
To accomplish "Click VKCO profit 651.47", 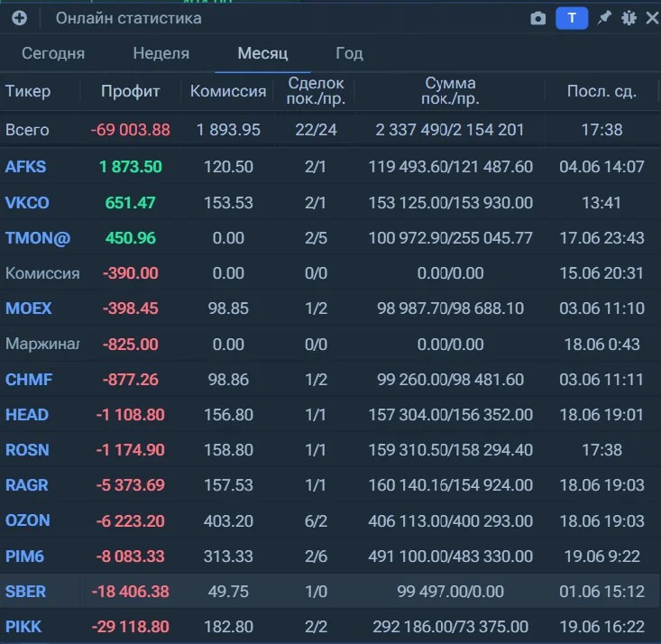I will (130, 203).
